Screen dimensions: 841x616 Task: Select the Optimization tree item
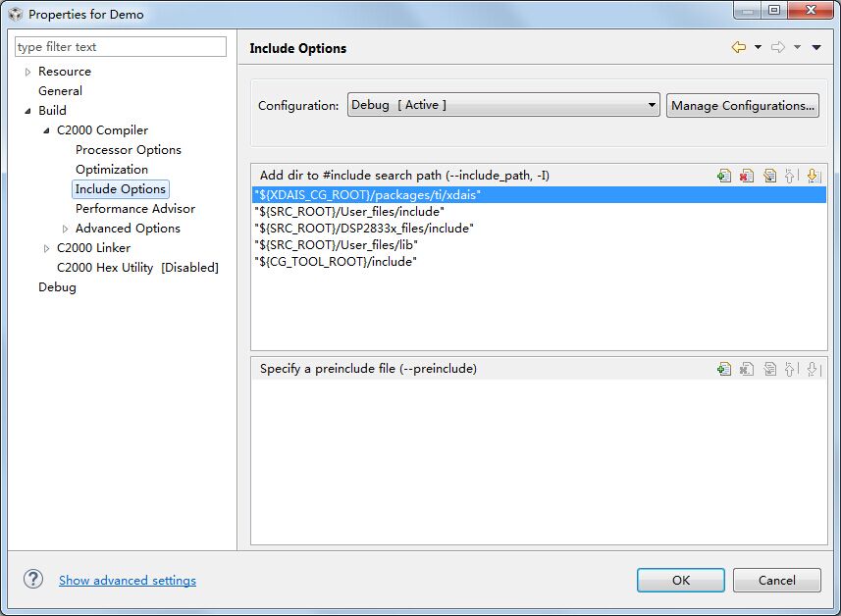tap(112, 170)
